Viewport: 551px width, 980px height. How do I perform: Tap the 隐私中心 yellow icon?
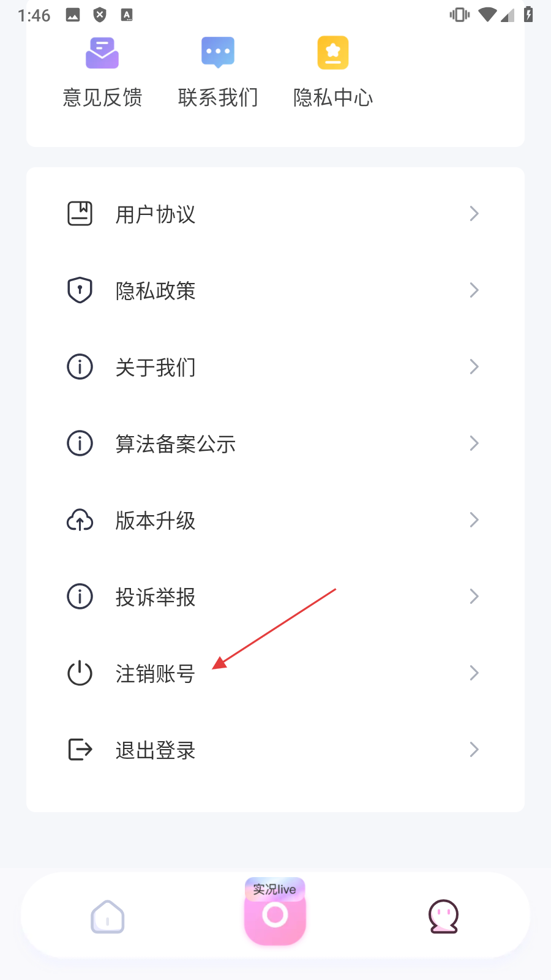(333, 53)
